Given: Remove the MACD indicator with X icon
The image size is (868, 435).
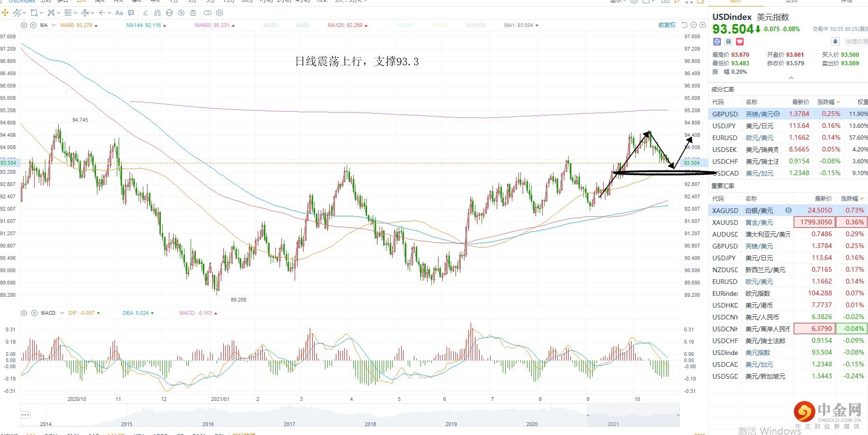Looking at the screenshot, I should coord(34,313).
